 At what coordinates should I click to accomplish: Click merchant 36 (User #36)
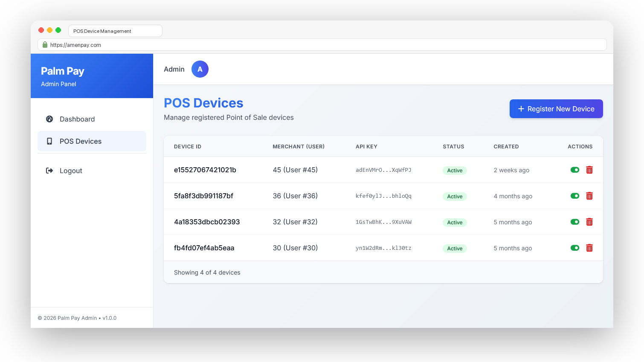coord(295,196)
